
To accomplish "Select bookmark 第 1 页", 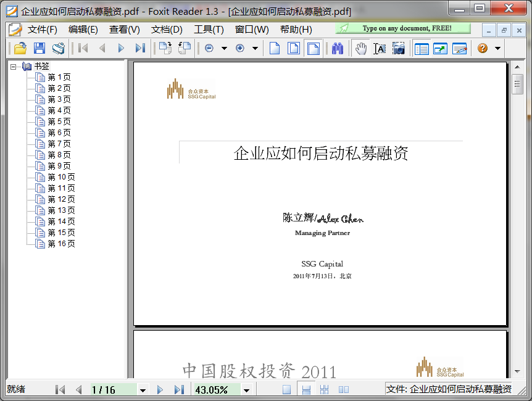I will coord(59,77).
